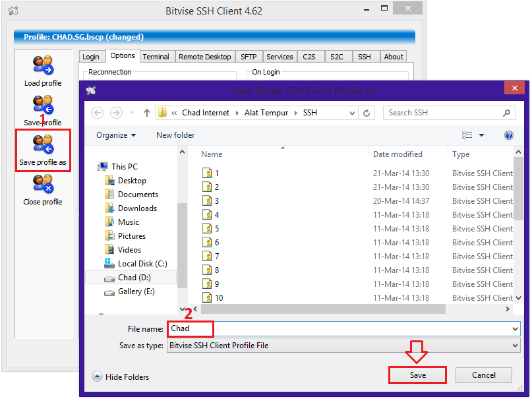
Task: Open the About tab
Action: point(394,57)
